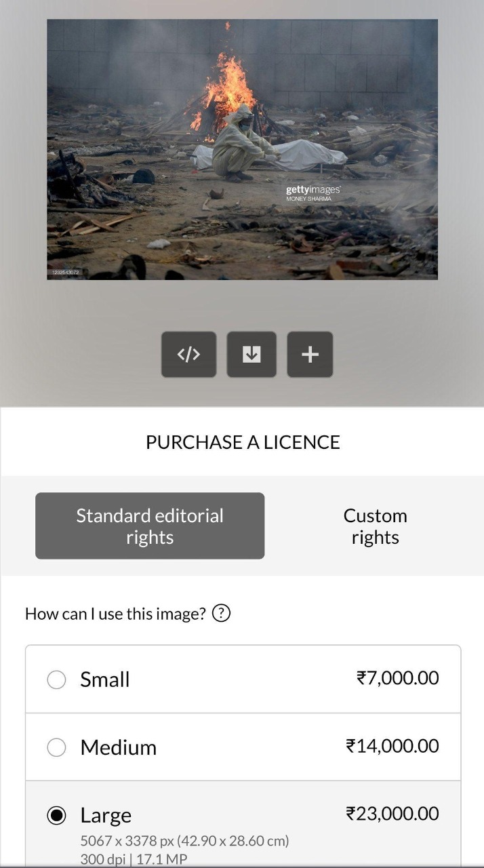Open the funeral pyre photo preview
Screen dimensions: 484x868
tap(242, 149)
